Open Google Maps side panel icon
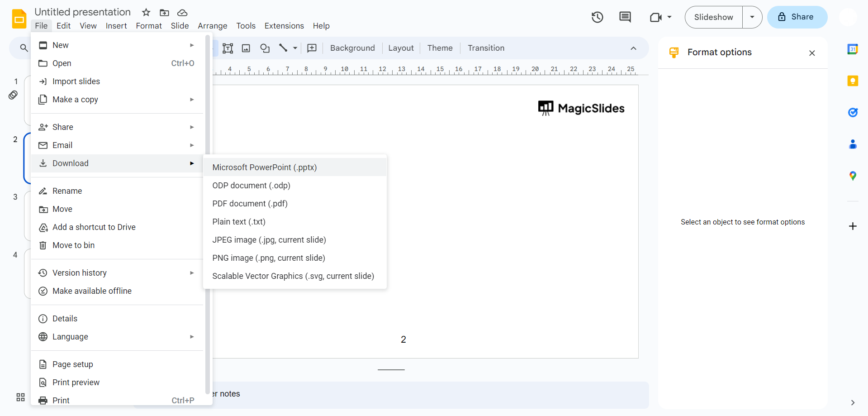Viewport: 868px width, 416px height. coord(852,176)
